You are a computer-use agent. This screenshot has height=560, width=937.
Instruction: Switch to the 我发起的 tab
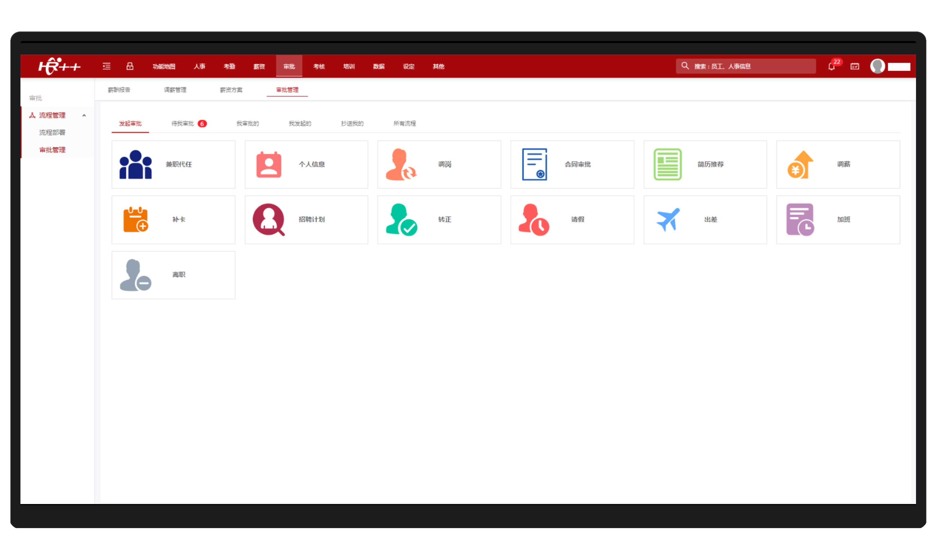click(300, 123)
